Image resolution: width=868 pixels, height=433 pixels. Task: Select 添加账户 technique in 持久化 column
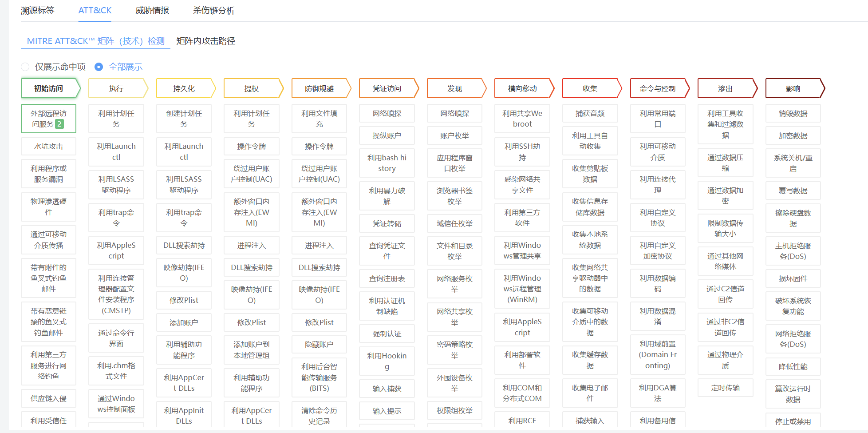tap(184, 323)
